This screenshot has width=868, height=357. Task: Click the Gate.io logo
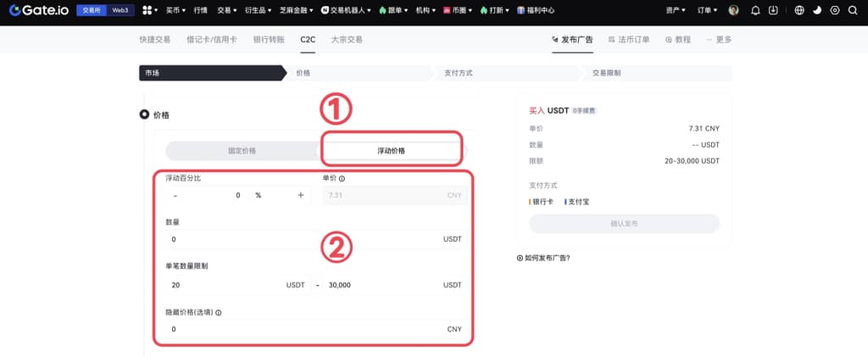[38, 10]
